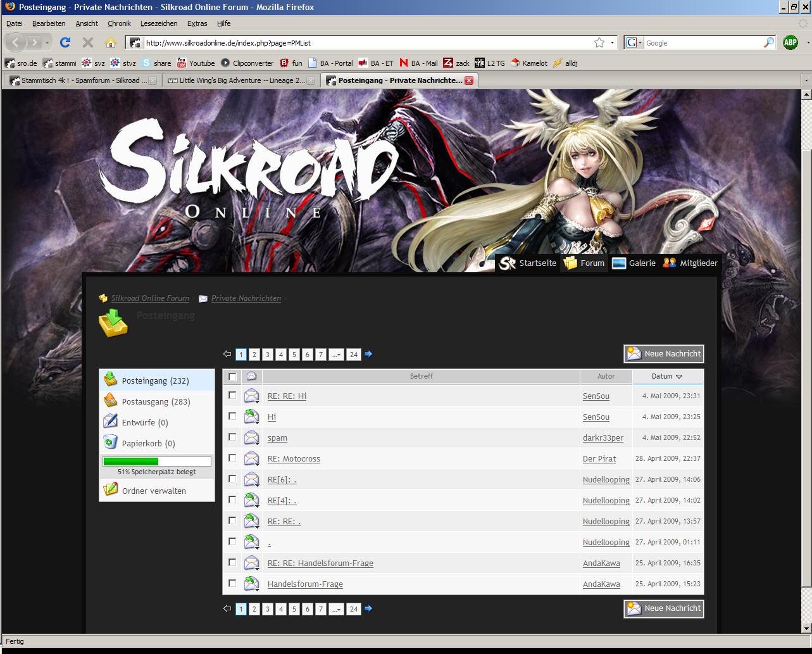The width and height of the screenshot is (812, 654).
Task: Open the Youtube bookmark in bookmarks toolbar
Action: pyautogui.click(x=196, y=63)
